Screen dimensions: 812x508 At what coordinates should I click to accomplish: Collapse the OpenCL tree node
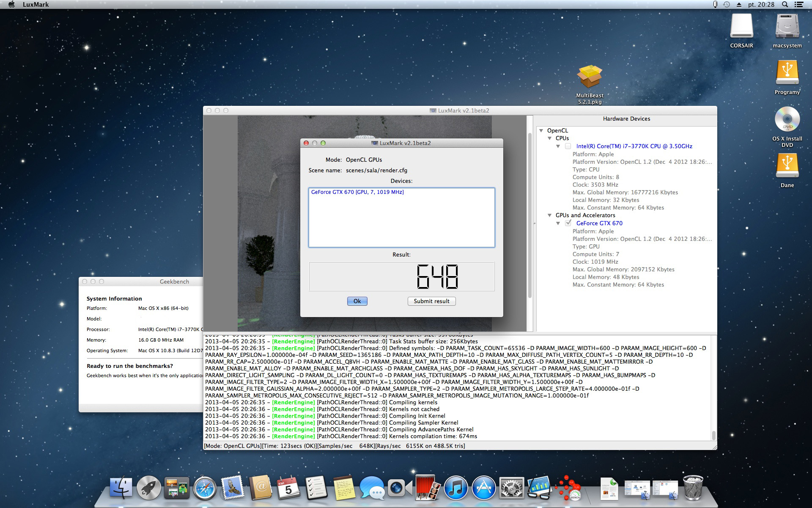[541, 131]
